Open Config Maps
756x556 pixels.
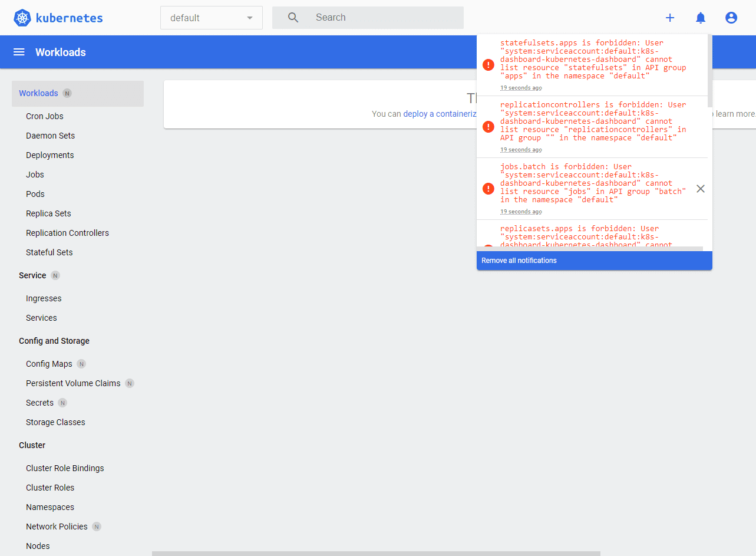(x=49, y=364)
